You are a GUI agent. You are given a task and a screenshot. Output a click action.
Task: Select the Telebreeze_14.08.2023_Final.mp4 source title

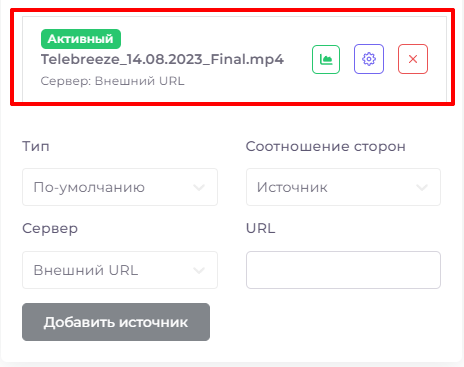[162, 59]
